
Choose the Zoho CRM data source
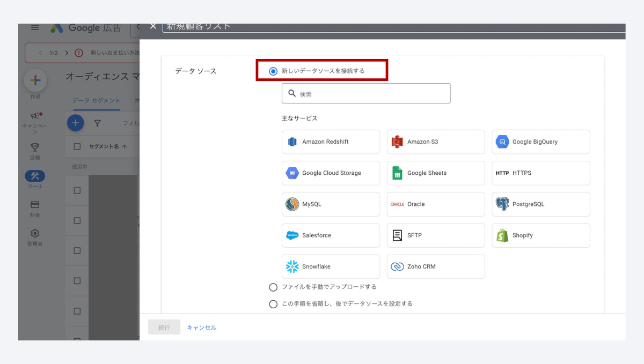click(436, 266)
